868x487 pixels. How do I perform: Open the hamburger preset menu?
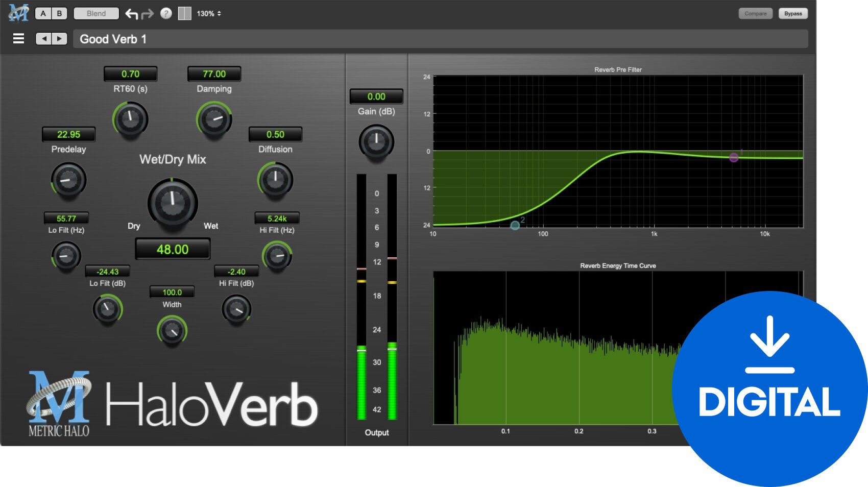click(18, 39)
